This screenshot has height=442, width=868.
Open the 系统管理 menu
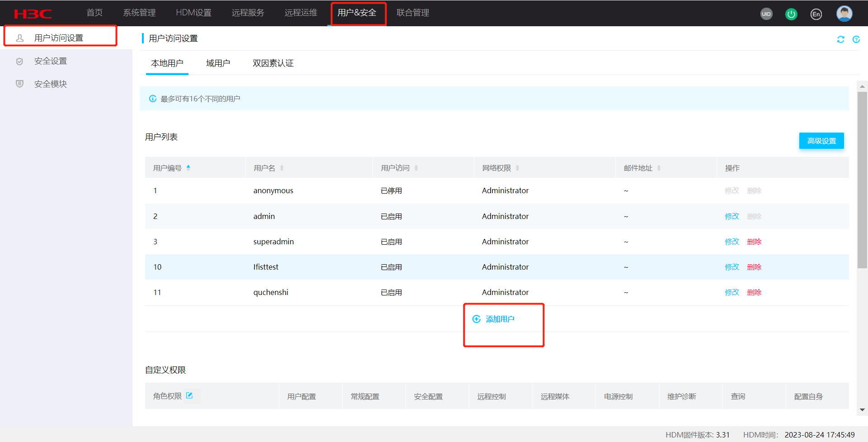[139, 13]
